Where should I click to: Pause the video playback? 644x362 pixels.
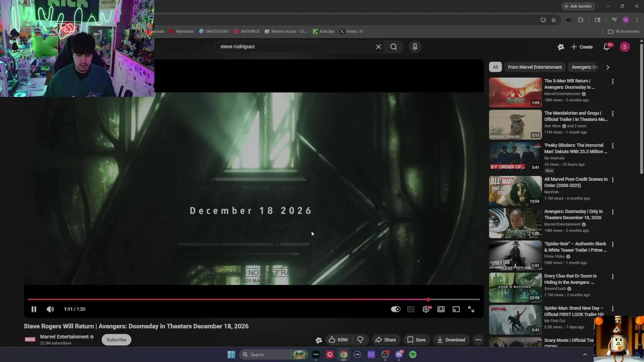point(34,309)
